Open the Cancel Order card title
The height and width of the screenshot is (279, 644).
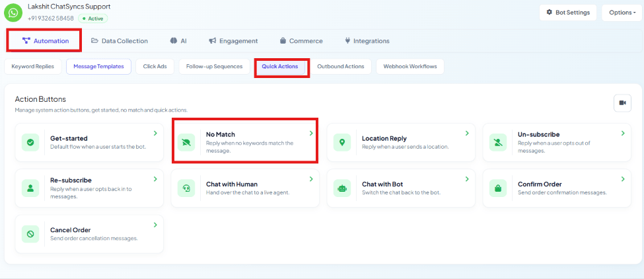click(70, 230)
